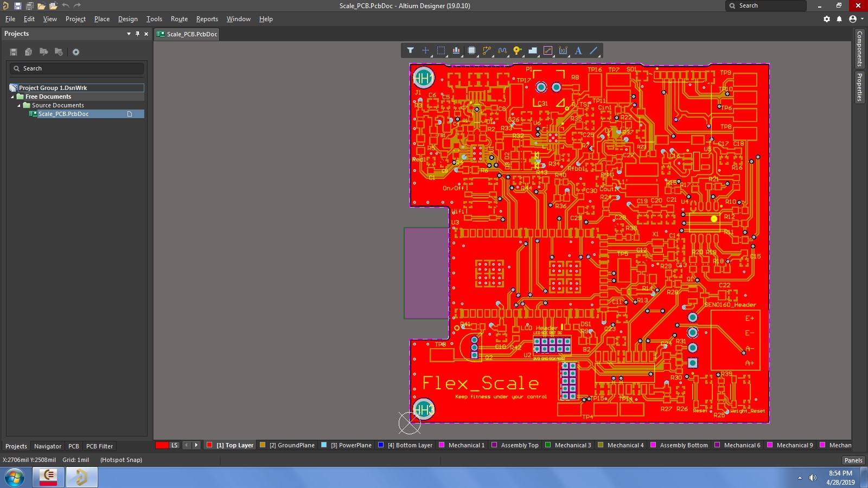Screen dimensions: 868x488
Task: Switch to the [4] Bottom Layer tab
Action: 406,445
